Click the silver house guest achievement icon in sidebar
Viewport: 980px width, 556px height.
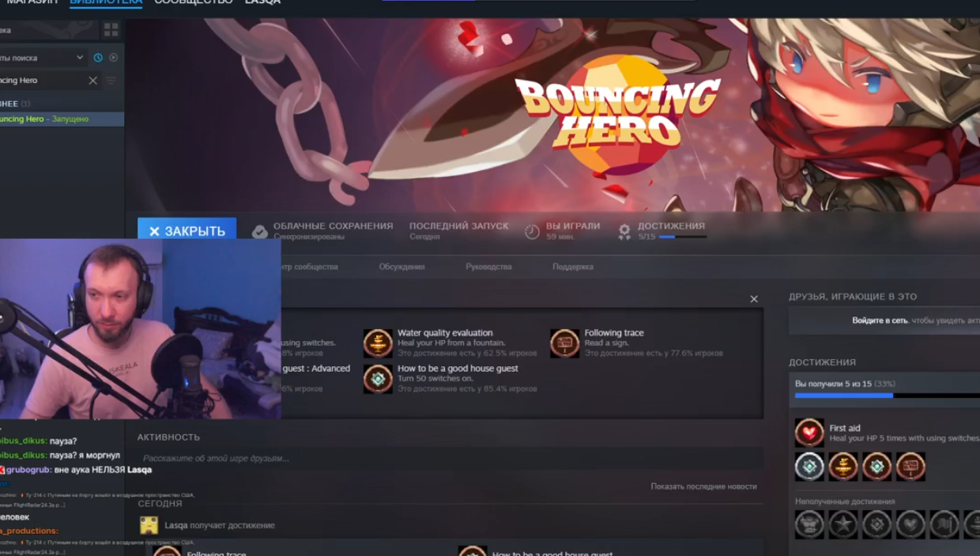tap(809, 467)
